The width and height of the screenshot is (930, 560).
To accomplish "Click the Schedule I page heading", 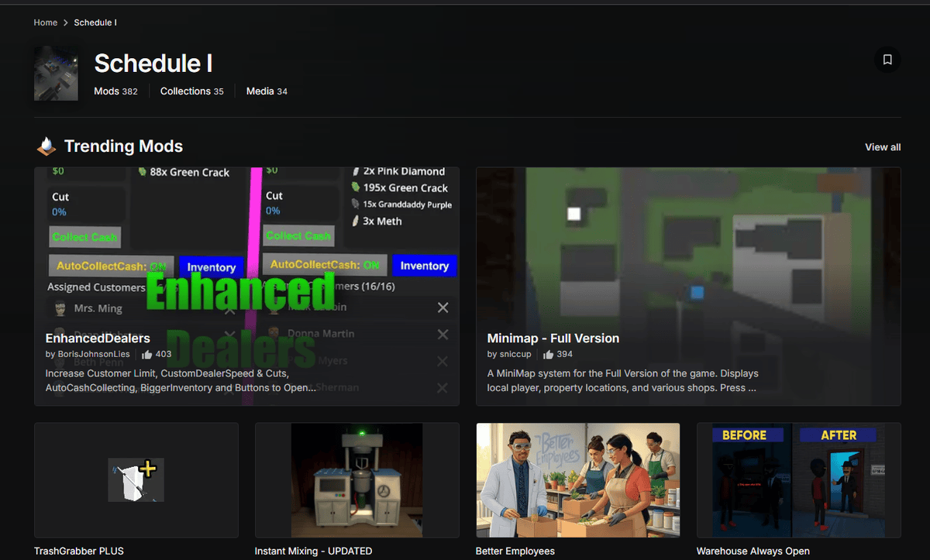I will tap(153, 64).
